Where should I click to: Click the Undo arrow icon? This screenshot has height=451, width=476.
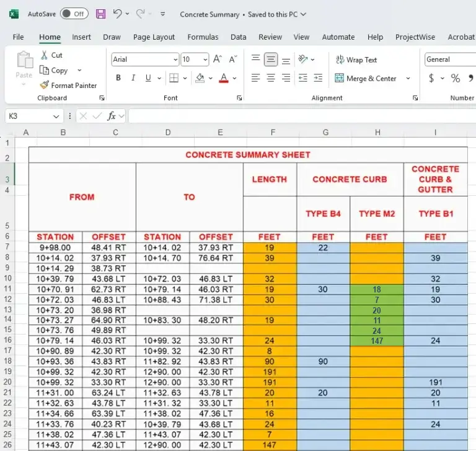pyautogui.click(x=117, y=14)
